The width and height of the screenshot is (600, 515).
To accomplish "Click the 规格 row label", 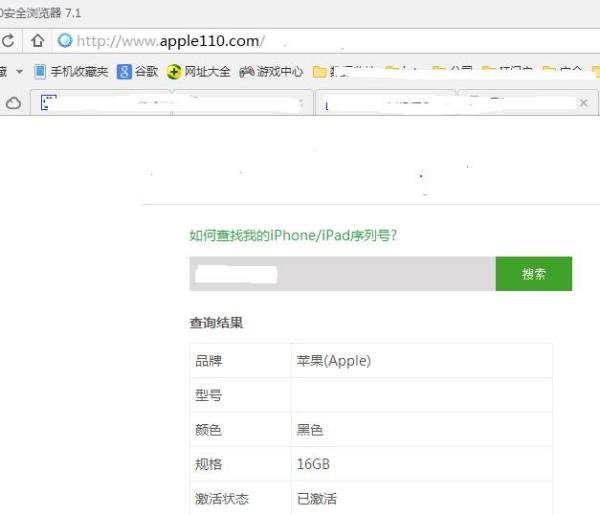I will [x=209, y=464].
